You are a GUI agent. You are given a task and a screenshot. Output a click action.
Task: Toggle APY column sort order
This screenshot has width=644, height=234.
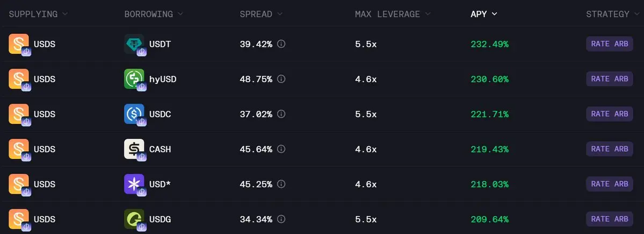(x=483, y=14)
